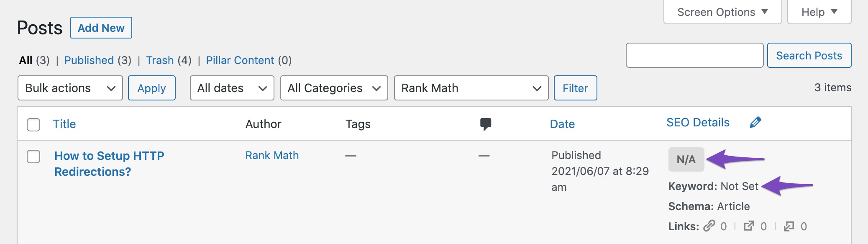
Task: Click the external links arrow icon
Action: tap(749, 226)
